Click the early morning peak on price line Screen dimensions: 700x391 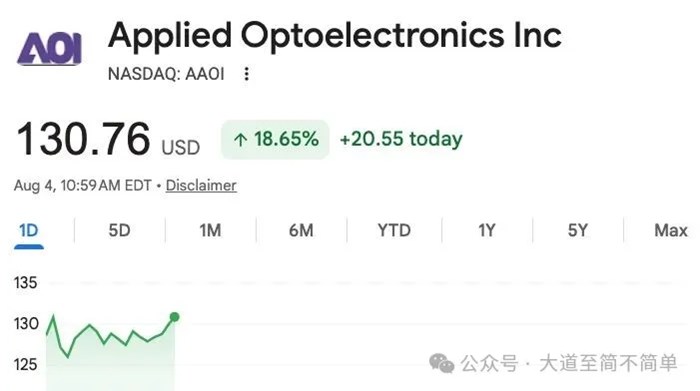pos(54,316)
